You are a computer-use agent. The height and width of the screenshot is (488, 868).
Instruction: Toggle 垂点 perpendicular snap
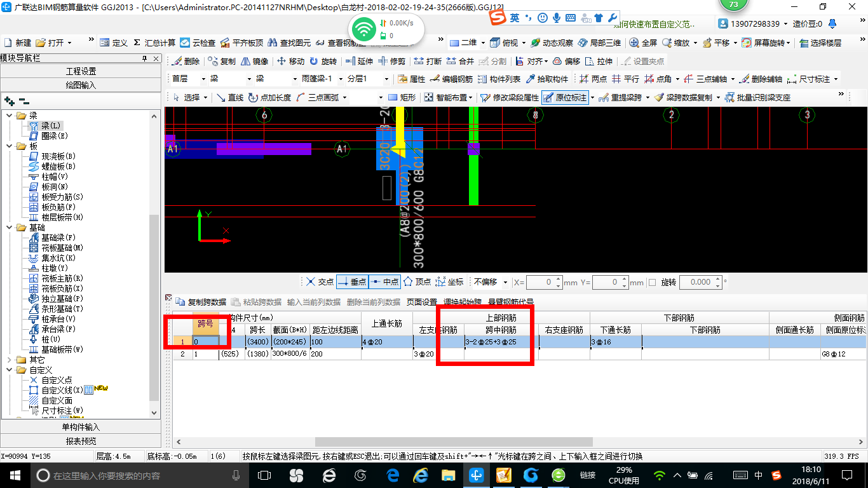[352, 281]
